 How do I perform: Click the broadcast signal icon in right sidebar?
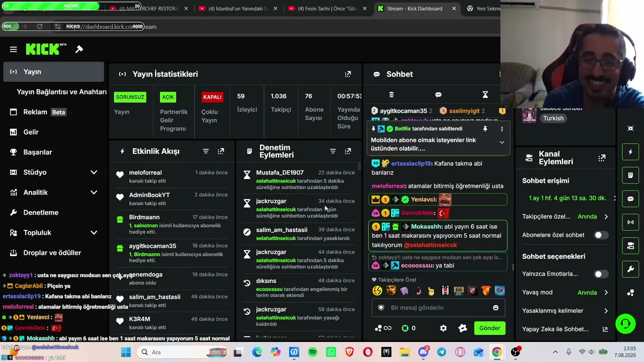(x=630, y=222)
